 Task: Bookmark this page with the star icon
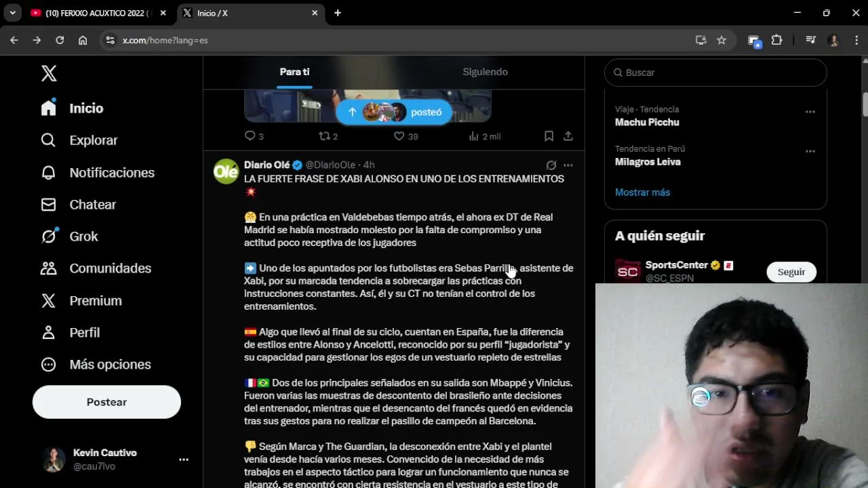722,40
